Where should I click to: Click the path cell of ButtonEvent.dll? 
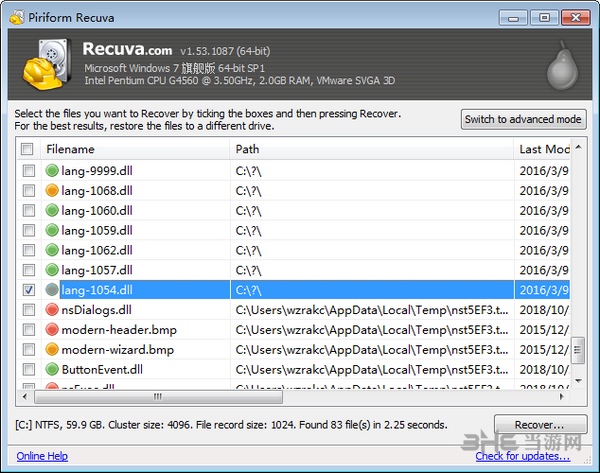(x=372, y=370)
